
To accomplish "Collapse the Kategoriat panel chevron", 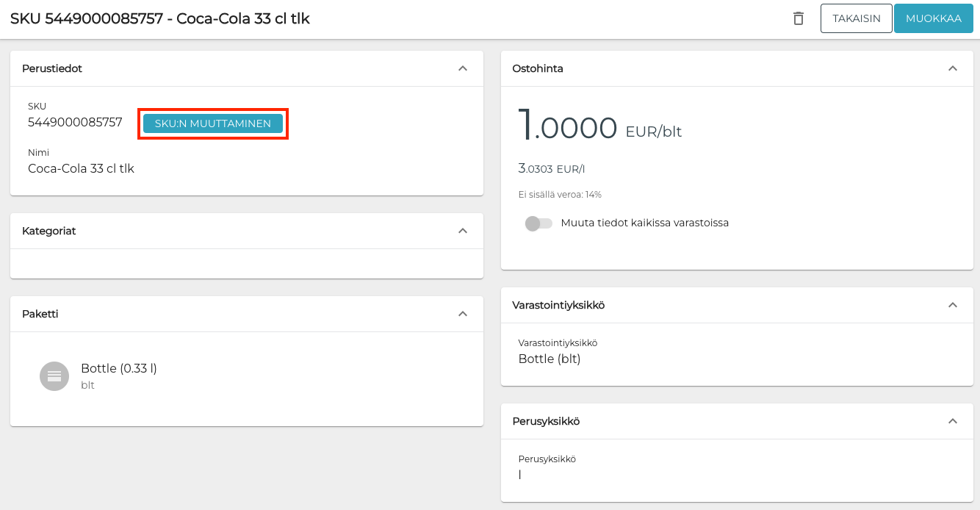I will 463,231.
